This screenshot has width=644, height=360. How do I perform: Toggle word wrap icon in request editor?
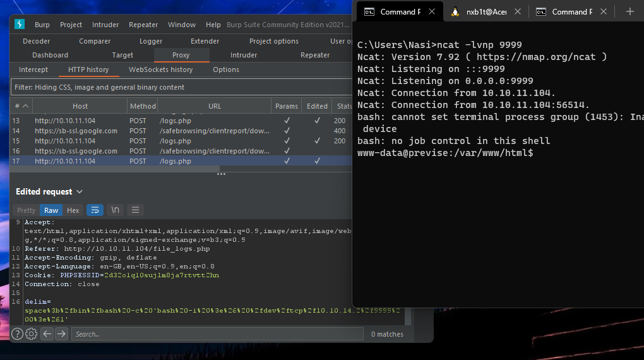click(x=95, y=210)
